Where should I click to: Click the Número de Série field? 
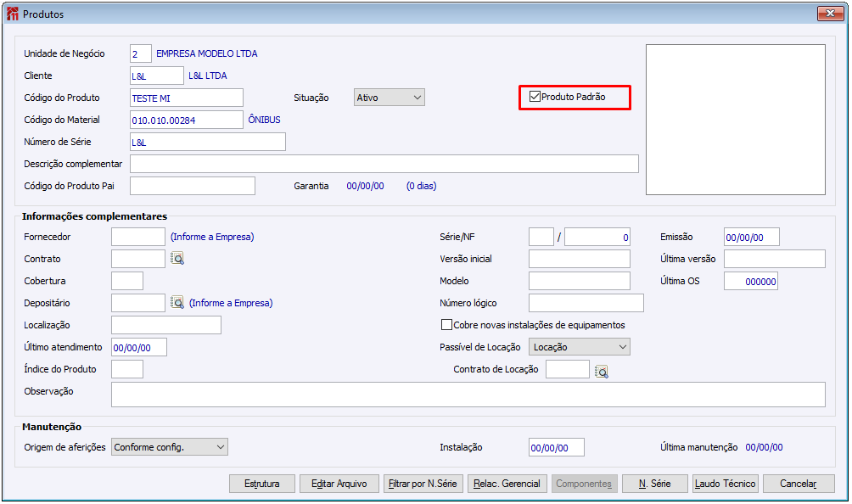click(208, 142)
